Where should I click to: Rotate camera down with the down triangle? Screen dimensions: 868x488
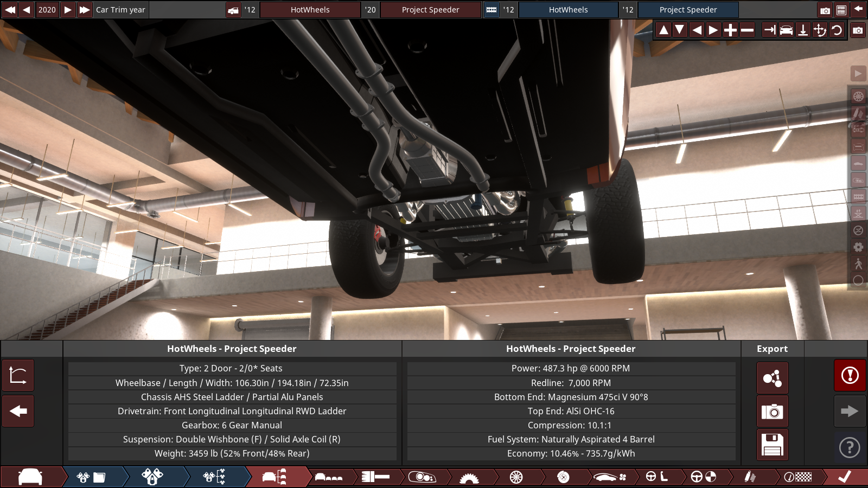pos(680,30)
